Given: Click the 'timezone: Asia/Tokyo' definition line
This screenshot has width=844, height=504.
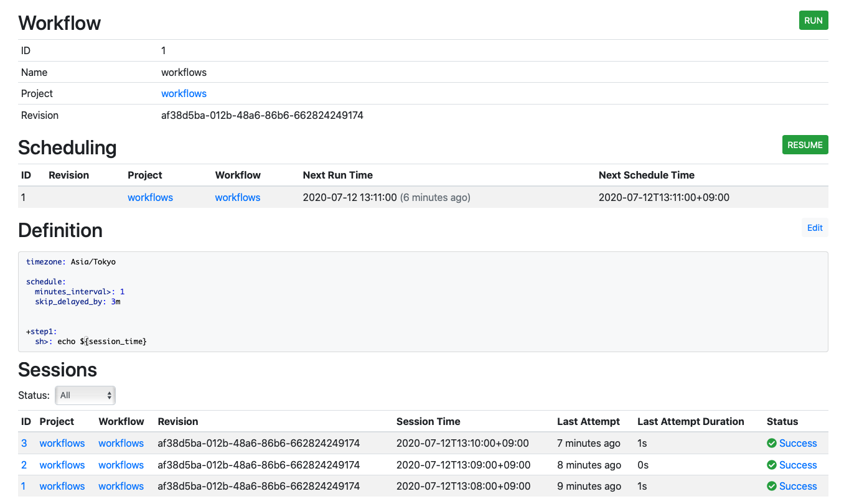Looking at the screenshot, I should pos(71,262).
